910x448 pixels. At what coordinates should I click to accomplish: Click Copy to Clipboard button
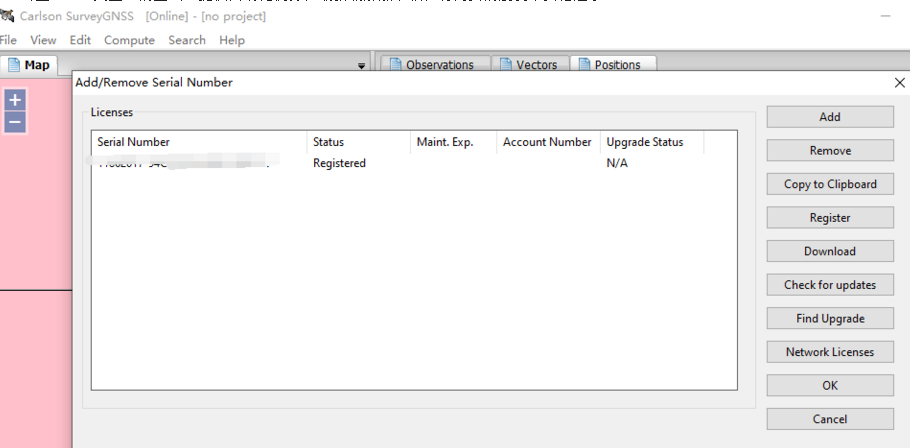[830, 184]
